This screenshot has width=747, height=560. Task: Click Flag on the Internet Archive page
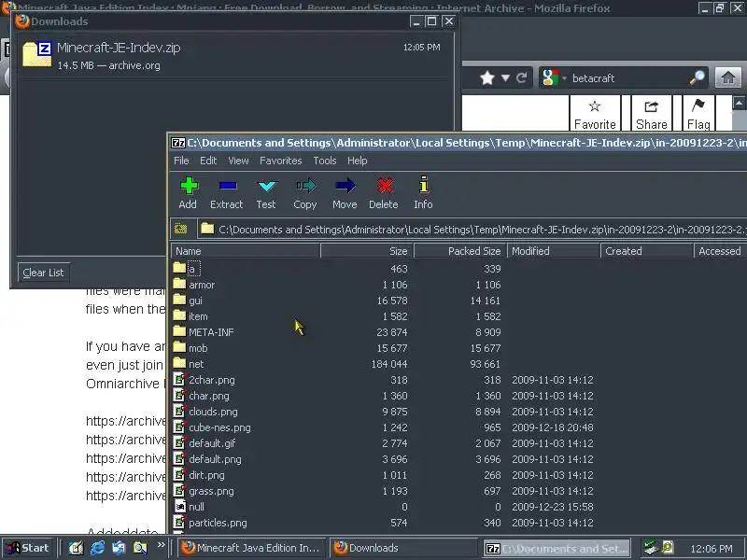pyautogui.click(x=698, y=114)
